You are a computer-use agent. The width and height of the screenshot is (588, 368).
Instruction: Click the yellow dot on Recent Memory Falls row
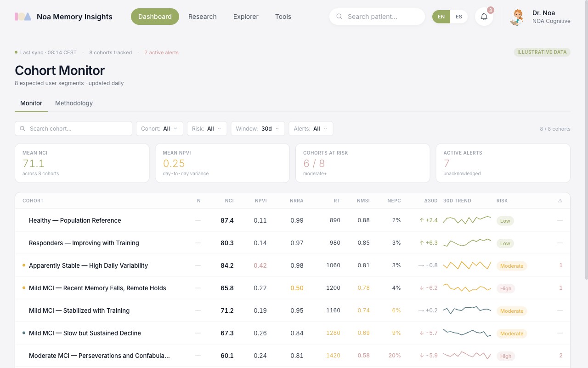(24, 288)
